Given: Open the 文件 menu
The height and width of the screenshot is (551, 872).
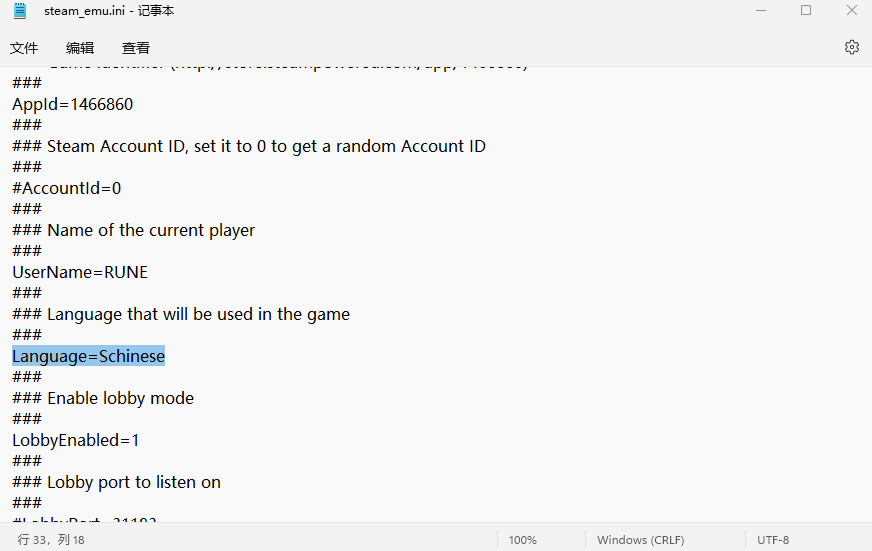Looking at the screenshot, I should [24, 48].
